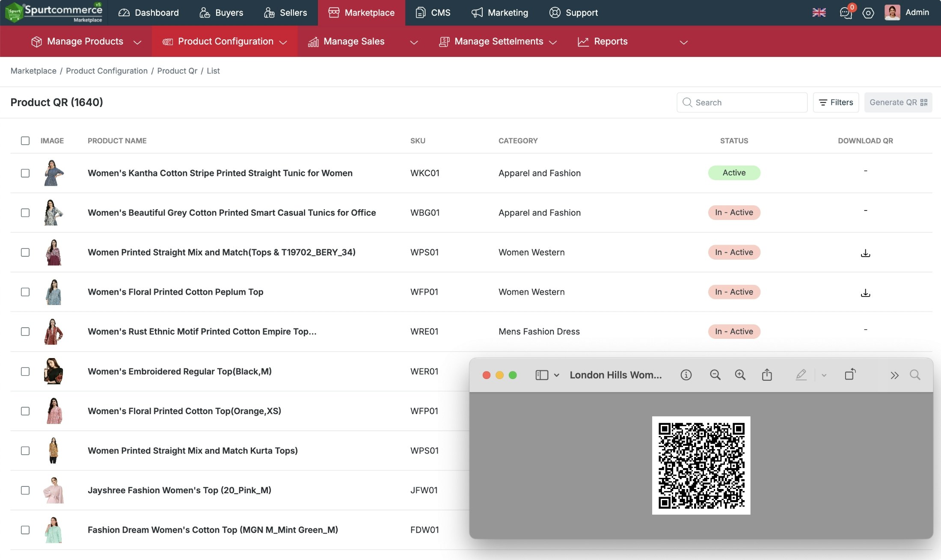Click the markup pen icon in Preview
This screenshot has width=941, height=560.
(x=801, y=375)
